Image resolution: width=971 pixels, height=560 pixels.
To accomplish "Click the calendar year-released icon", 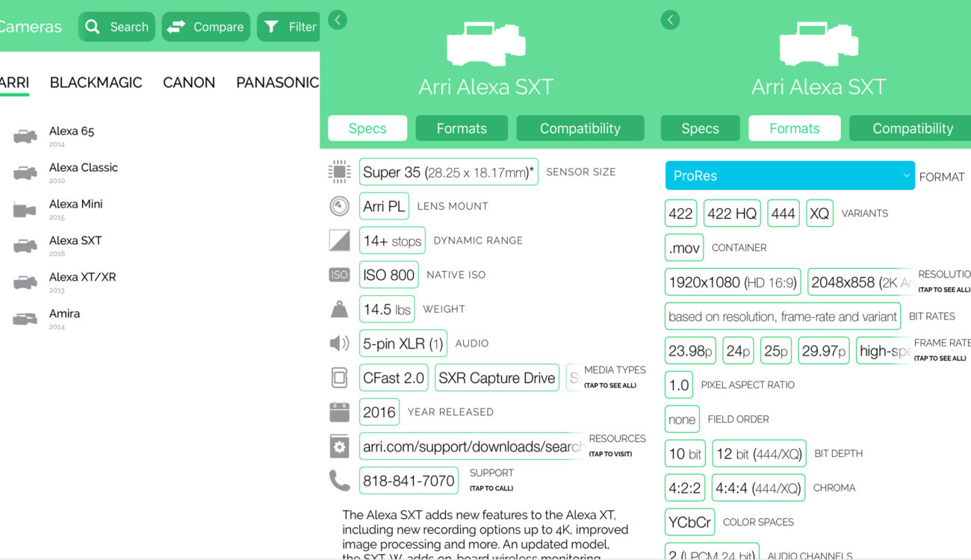I will [x=339, y=412].
